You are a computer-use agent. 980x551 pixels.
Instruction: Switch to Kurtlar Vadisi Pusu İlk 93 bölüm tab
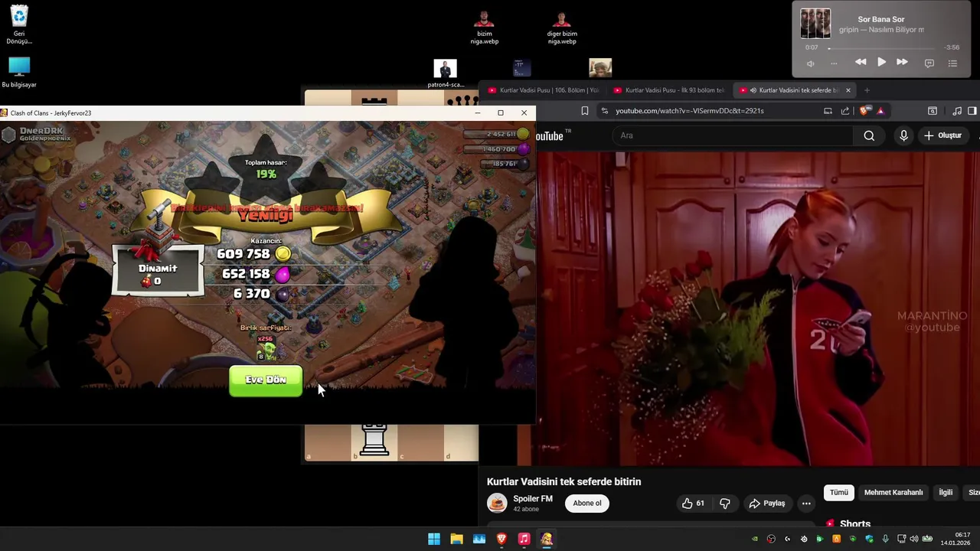(x=669, y=90)
